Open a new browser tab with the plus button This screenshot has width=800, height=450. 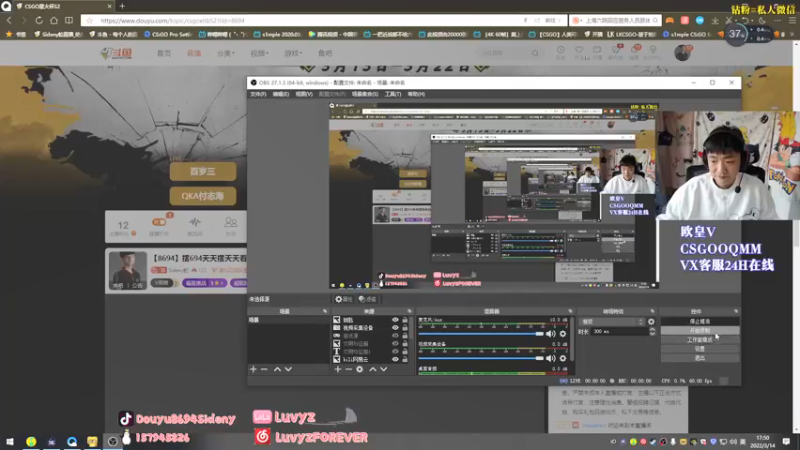(x=122, y=6)
